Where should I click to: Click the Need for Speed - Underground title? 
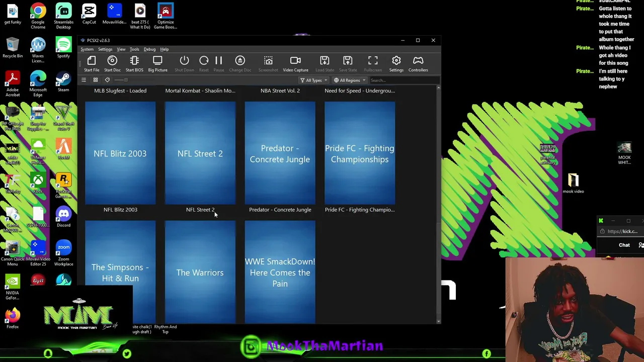[360, 90]
